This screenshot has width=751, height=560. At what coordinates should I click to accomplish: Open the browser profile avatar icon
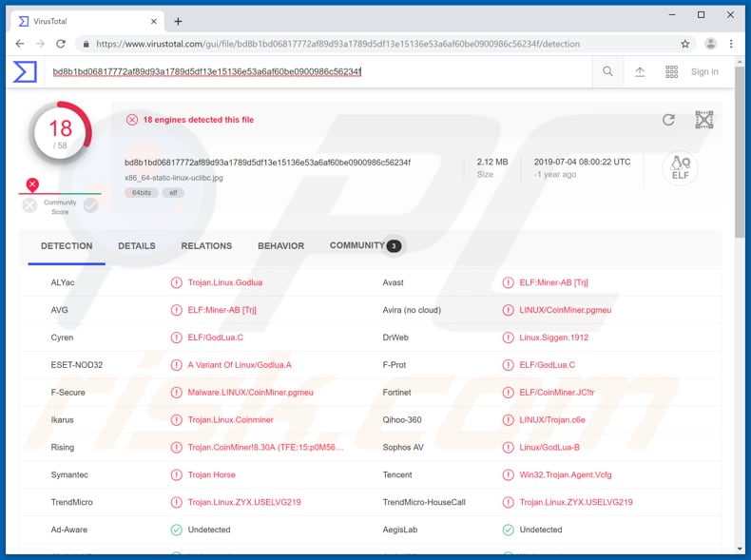tap(711, 44)
